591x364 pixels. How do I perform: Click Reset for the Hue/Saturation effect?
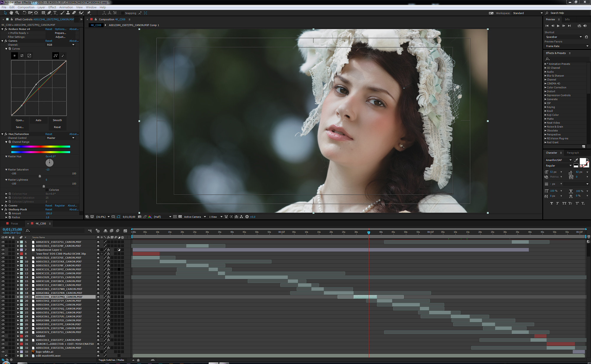(49, 134)
